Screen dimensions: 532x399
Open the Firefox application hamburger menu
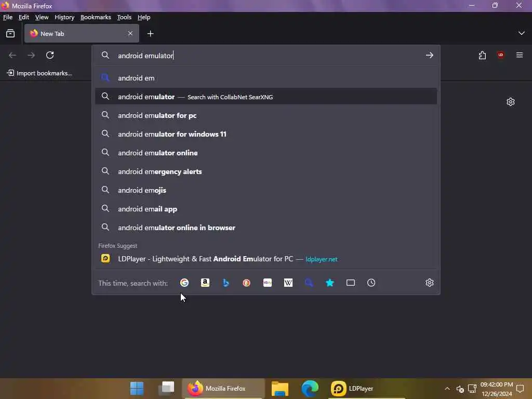(520, 55)
